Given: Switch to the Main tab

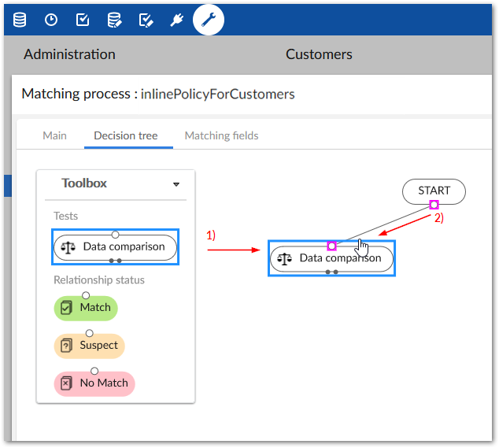Looking at the screenshot, I should click(54, 135).
